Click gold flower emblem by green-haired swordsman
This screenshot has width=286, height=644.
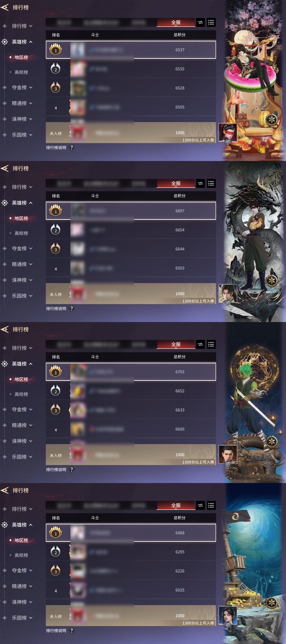pyautogui.click(x=271, y=441)
